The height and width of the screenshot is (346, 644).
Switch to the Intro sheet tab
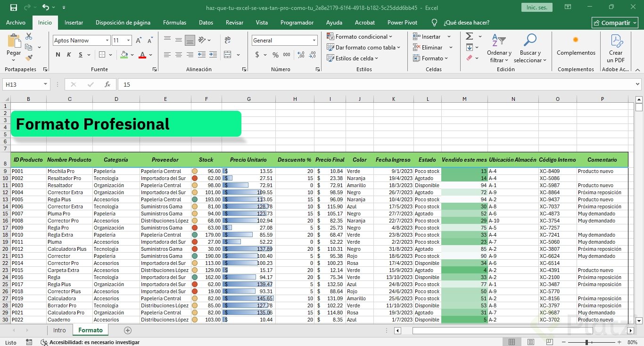tap(59, 330)
